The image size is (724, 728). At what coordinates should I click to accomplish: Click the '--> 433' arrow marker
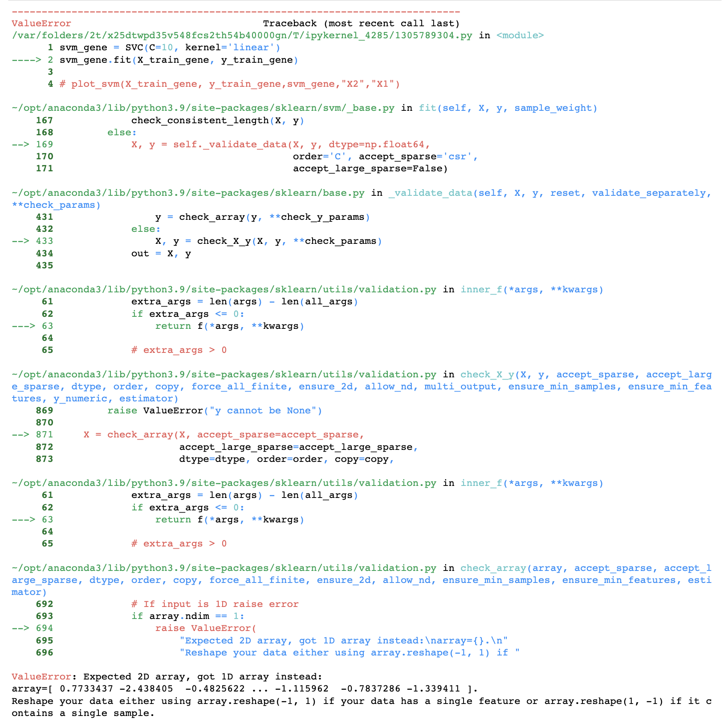33,241
